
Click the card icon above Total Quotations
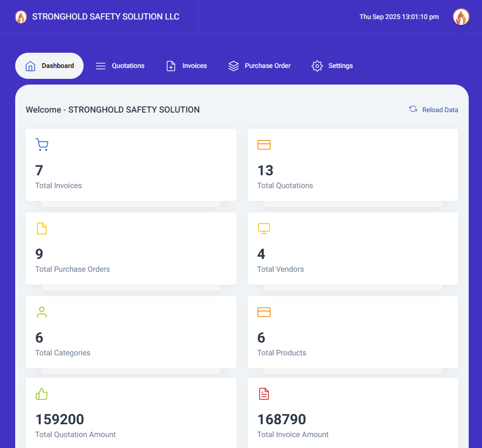[264, 145]
